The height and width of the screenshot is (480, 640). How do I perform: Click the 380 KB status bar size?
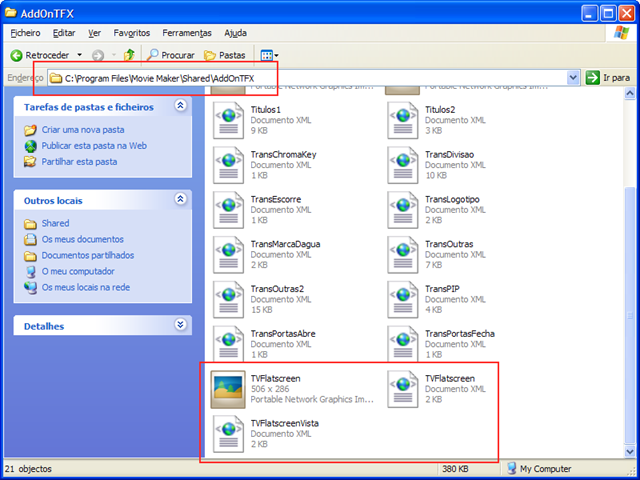coord(455,469)
